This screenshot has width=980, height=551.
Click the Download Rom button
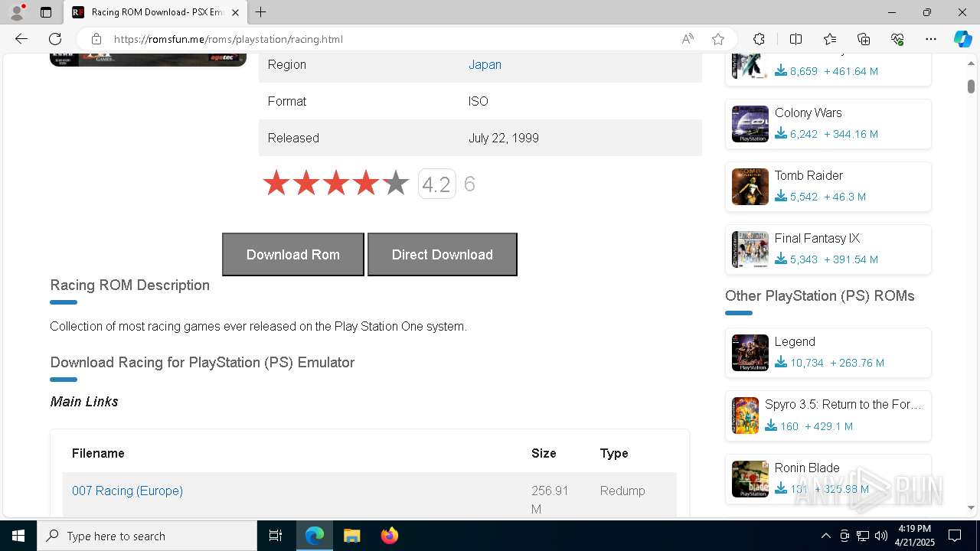coord(293,254)
